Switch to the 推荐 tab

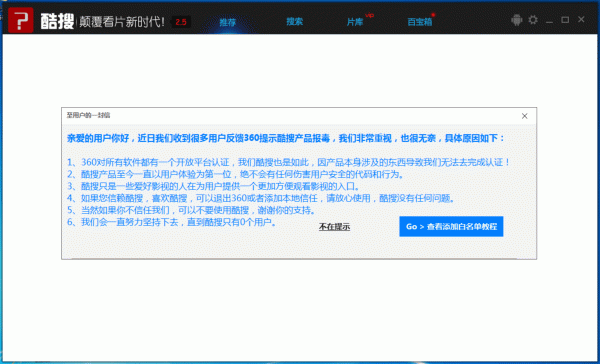pos(228,22)
